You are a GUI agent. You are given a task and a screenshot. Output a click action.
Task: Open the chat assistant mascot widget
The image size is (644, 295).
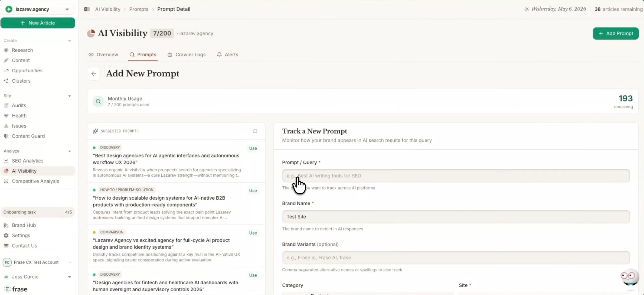coord(630,277)
